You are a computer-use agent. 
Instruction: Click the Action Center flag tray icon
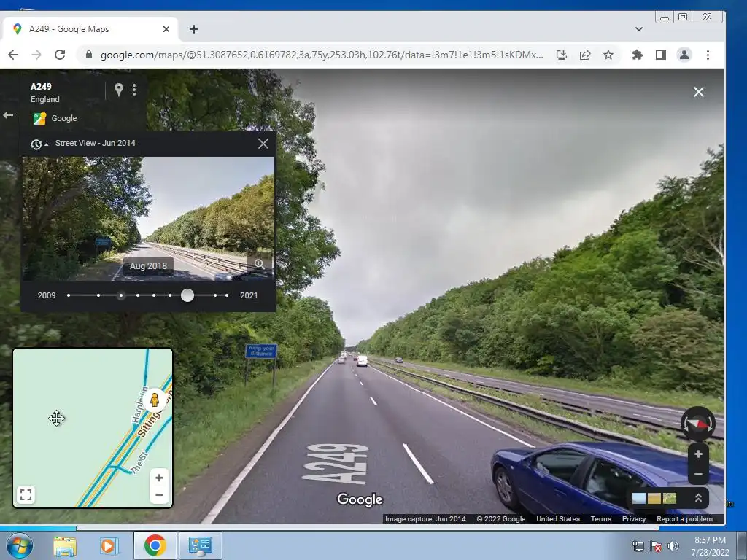point(656,546)
